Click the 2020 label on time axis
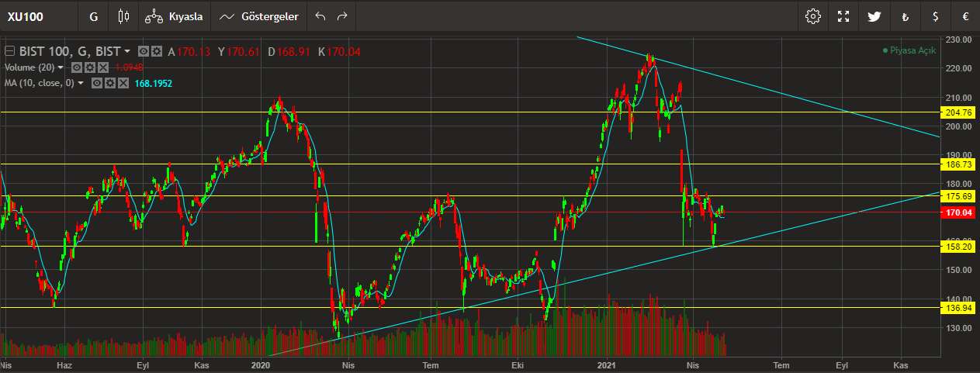980x373 pixels. pyautogui.click(x=261, y=364)
